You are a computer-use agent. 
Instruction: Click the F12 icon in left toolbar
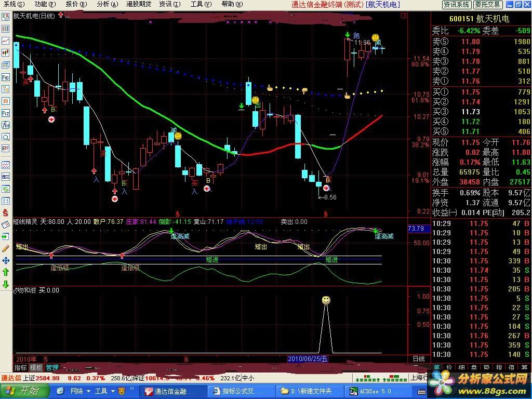(5, 113)
